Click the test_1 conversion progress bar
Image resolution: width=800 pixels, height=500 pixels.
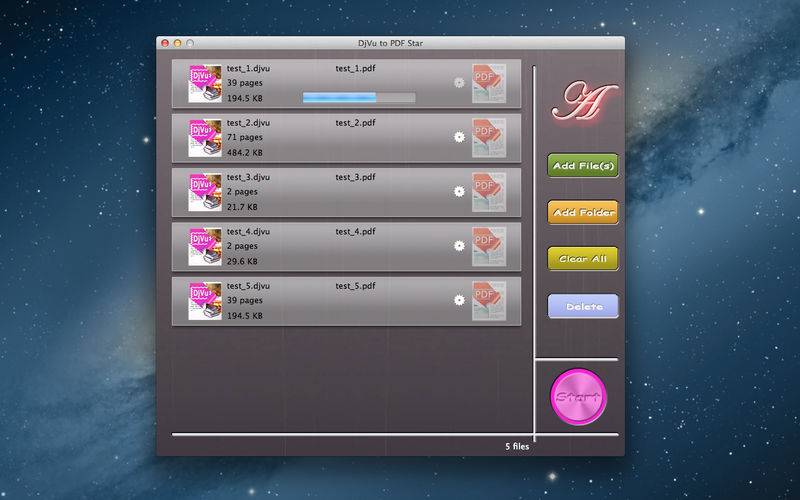point(359,97)
